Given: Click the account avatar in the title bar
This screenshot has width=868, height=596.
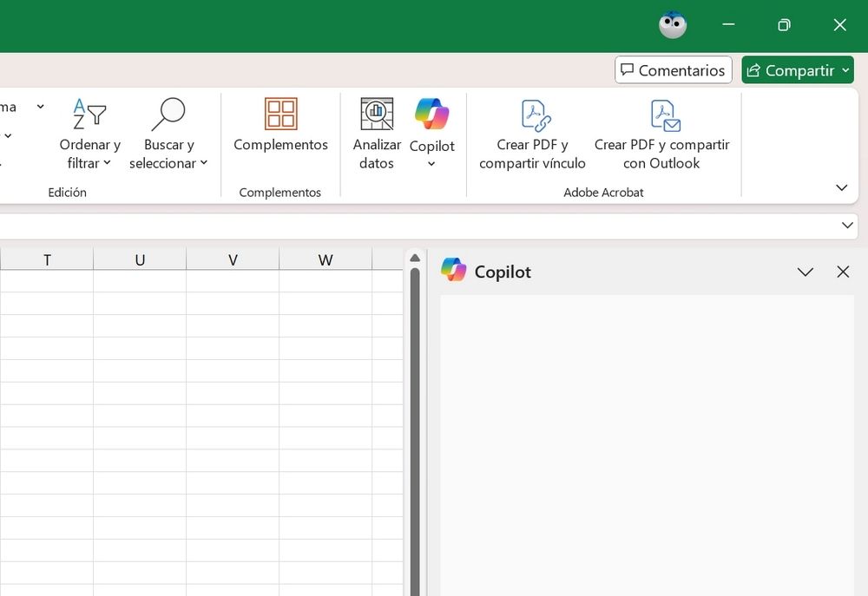Looking at the screenshot, I should pyautogui.click(x=673, y=25).
